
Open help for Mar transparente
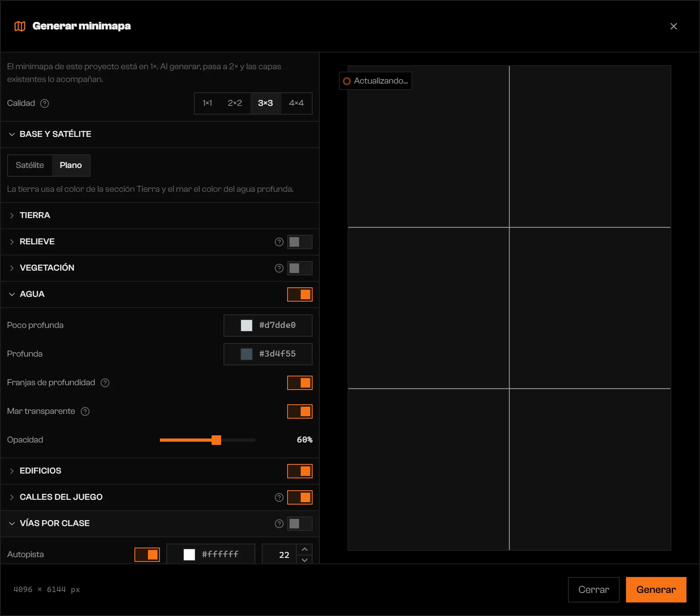[x=85, y=411]
